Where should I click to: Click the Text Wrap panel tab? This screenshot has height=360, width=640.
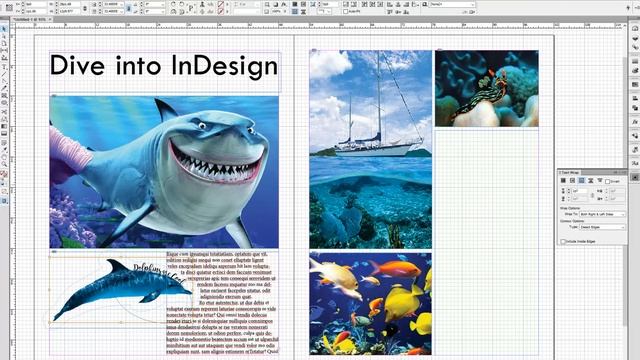[569, 172]
